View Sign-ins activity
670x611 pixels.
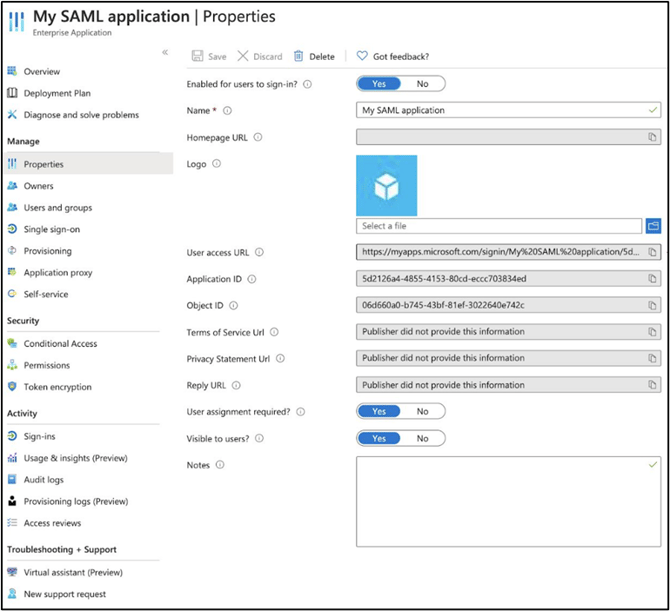coord(39,436)
